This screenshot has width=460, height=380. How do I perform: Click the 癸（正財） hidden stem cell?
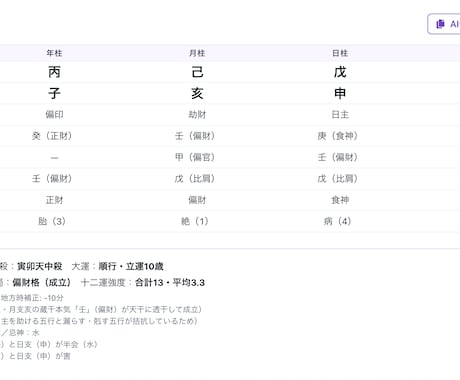(x=52, y=136)
